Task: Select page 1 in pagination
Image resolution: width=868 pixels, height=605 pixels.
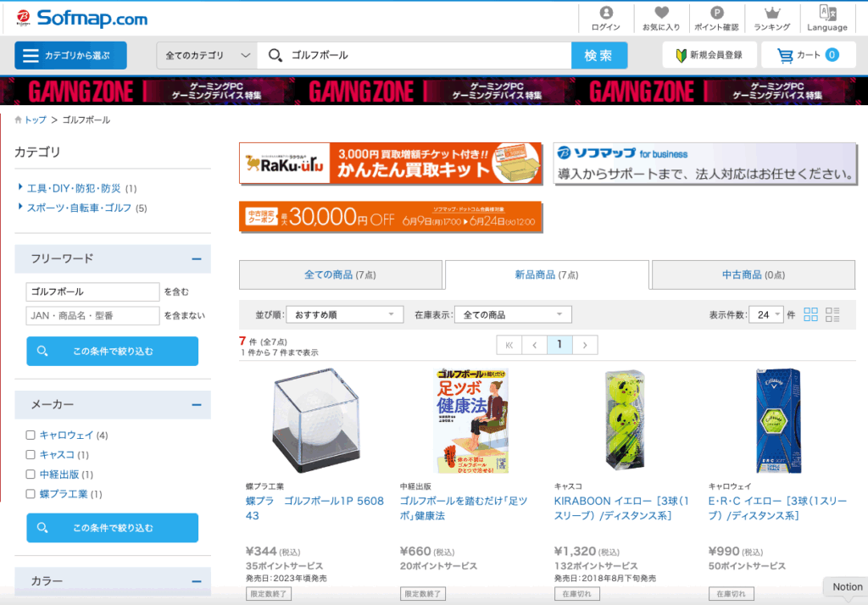Action: coord(559,345)
